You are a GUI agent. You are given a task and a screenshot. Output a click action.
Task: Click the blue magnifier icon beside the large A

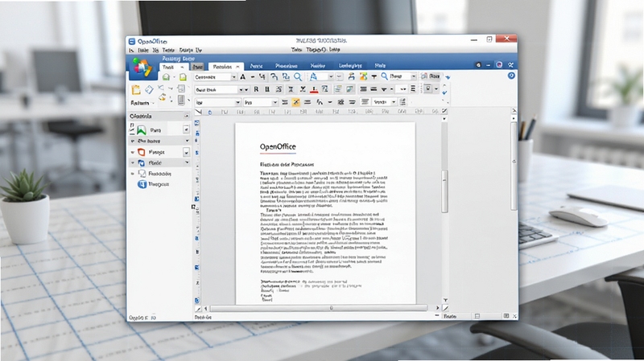tap(298, 76)
